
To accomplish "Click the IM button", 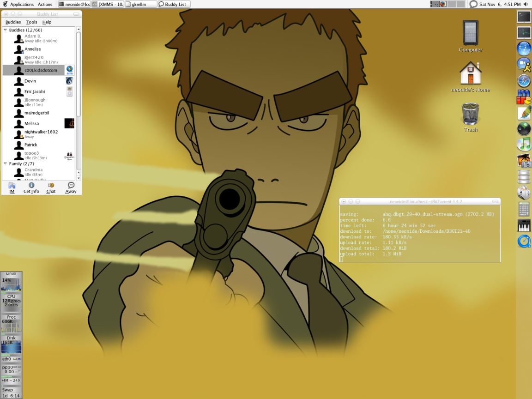I will pos(12,187).
